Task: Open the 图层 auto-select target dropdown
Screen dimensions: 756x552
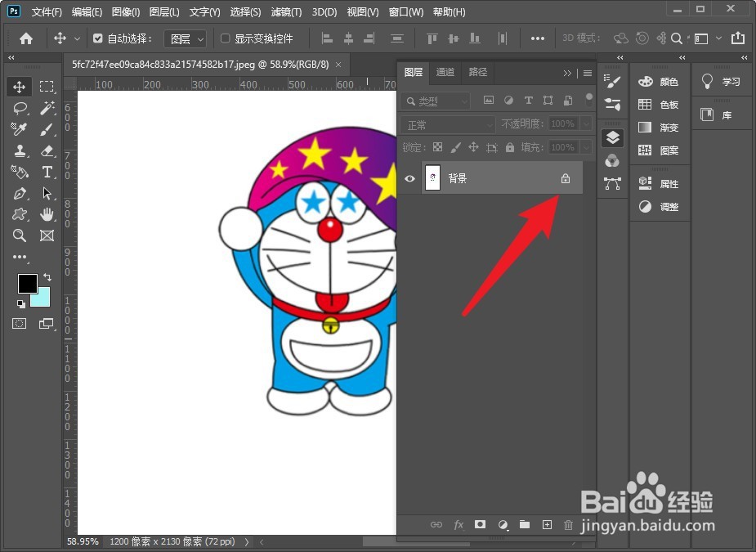Action: [x=186, y=38]
